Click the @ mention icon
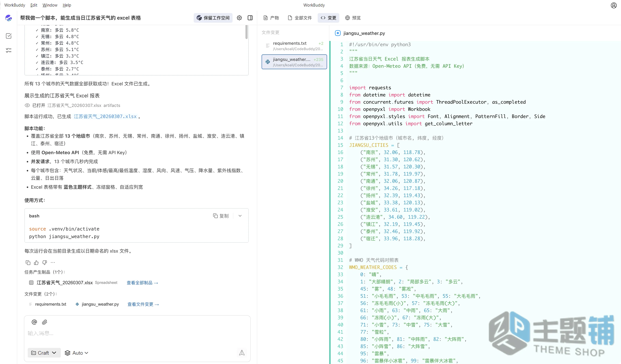This screenshot has width=621, height=364. [34, 322]
